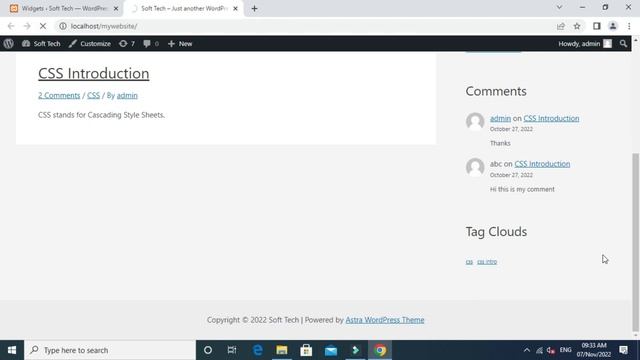The image size is (640, 360).
Task: Open the 7 pending updates item
Action: point(127,44)
